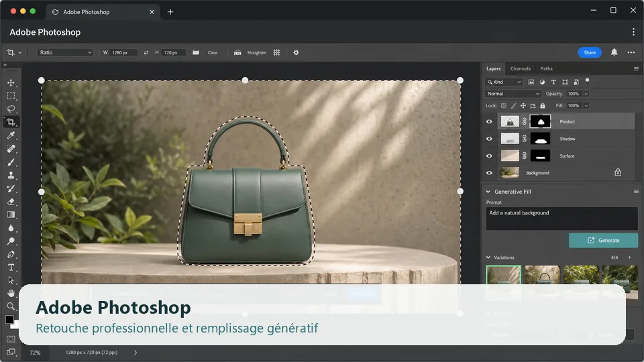Open the options bar three-dots menu
Viewport: 644px width, 362px height.
coord(631,52)
